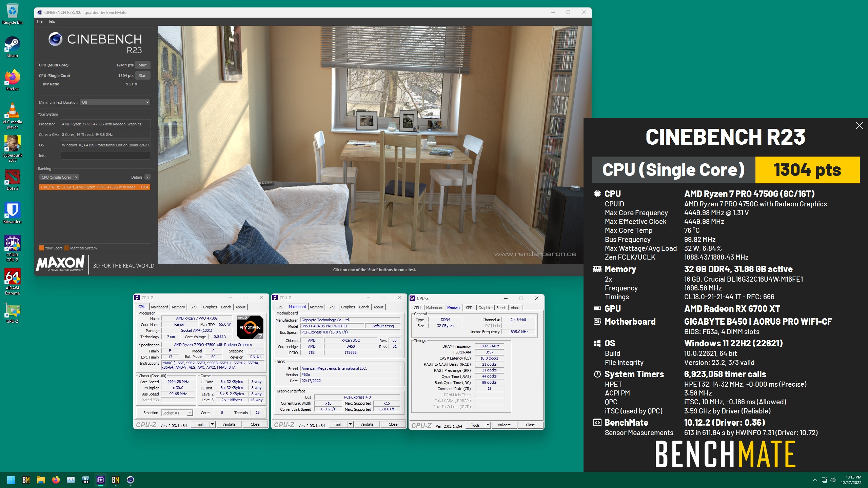
Task: Click the Cinebench logo sphere
Action: tap(55, 39)
